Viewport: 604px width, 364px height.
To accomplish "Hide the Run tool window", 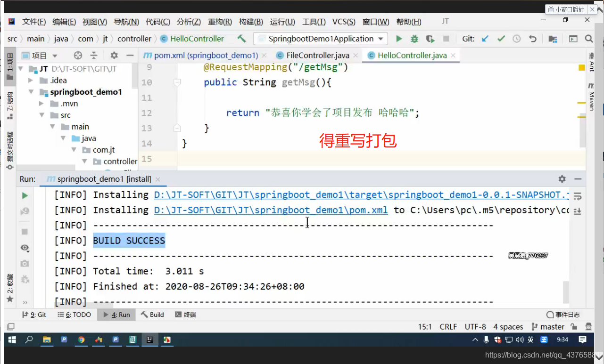I will tap(578, 179).
